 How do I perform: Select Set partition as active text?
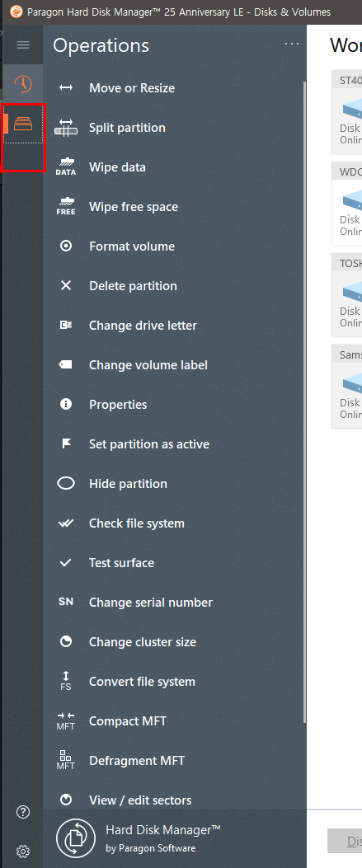149,444
